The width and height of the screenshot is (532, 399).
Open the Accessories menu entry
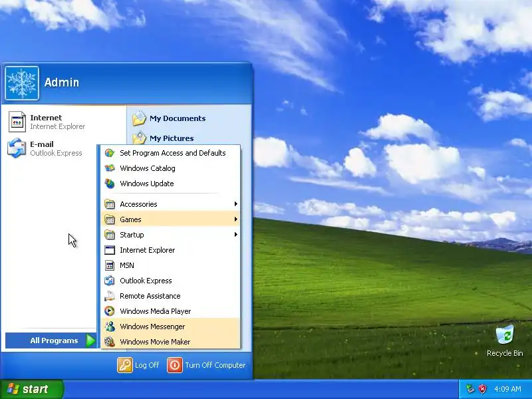[x=170, y=204]
